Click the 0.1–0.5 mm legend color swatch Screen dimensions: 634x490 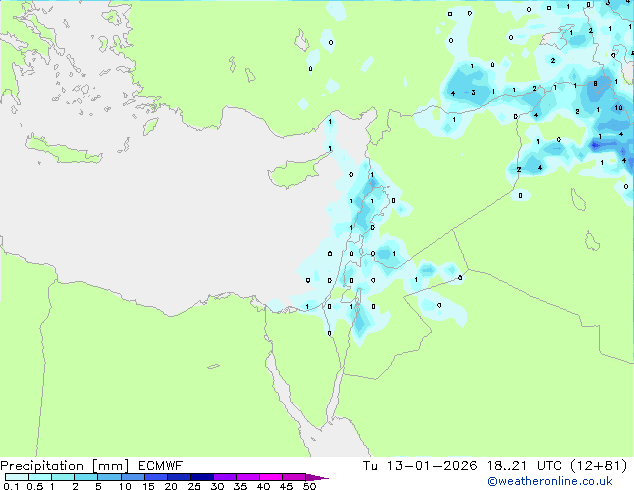pos(17,477)
